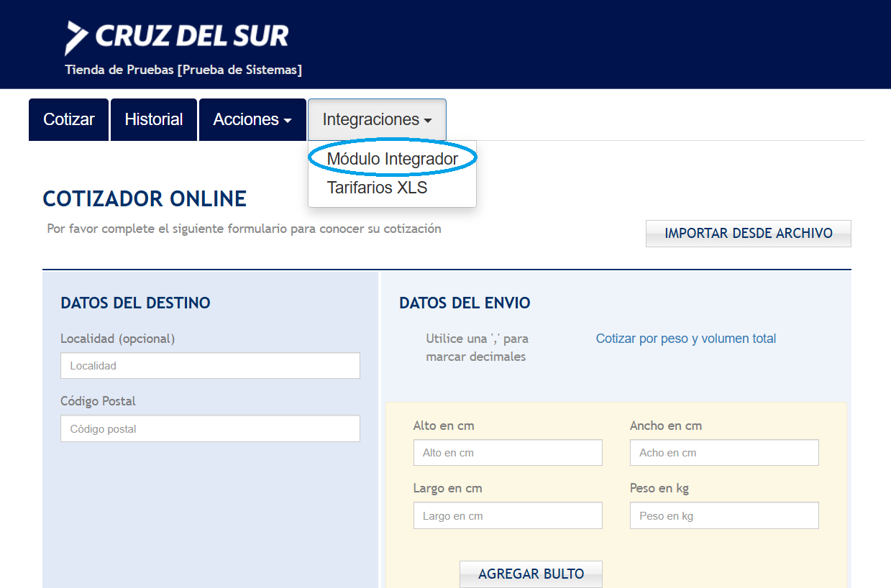Click into the Largo en cm field
Viewport: 891px width, 588px height.
pos(508,516)
